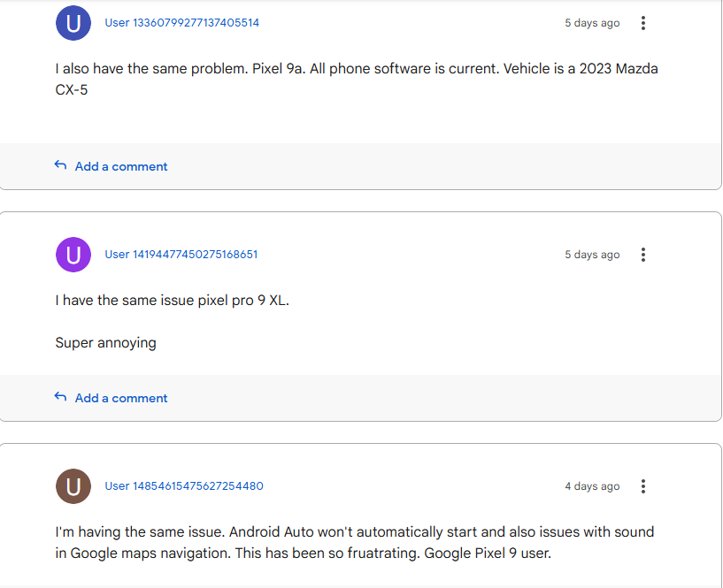Open options for User 13360799277137405514's post
Screen dimensions: 723x588
pos(643,23)
